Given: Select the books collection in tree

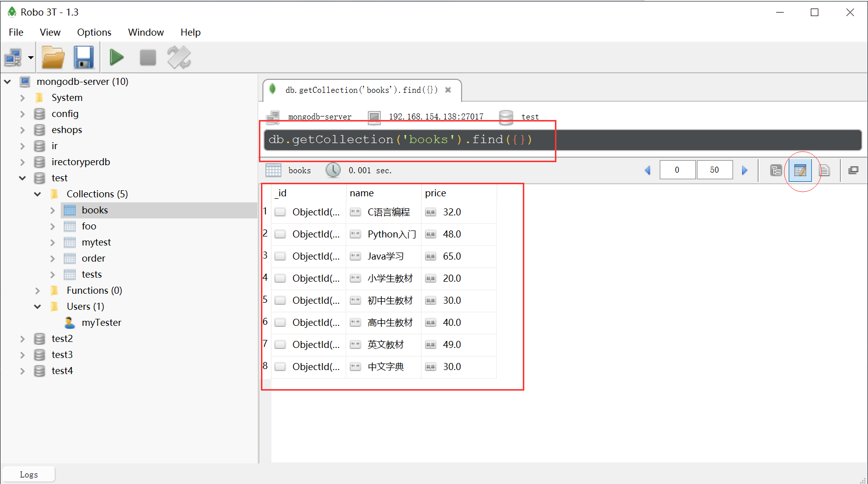Looking at the screenshot, I should tap(95, 210).
